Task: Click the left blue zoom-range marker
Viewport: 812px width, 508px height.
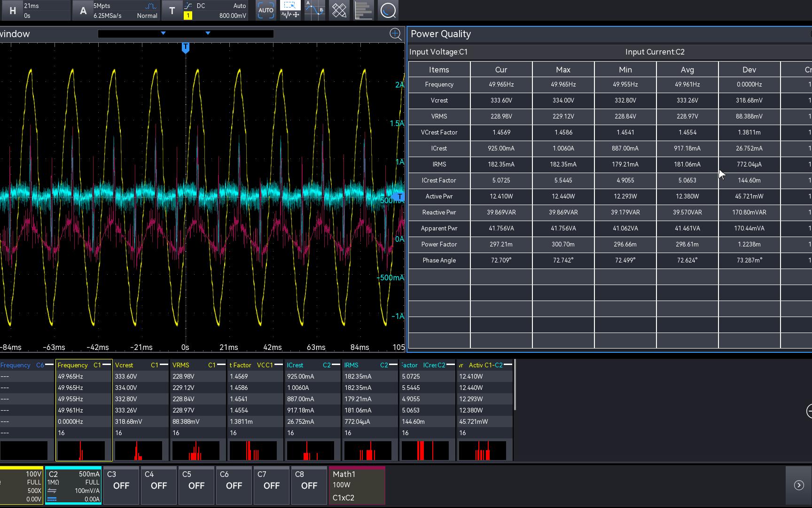Action: (163, 33)
